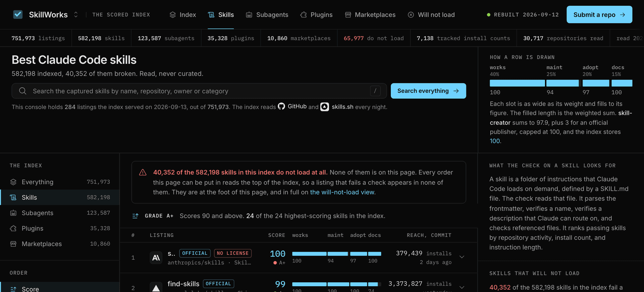Click the GitHub logo icon
The height and width of the screenshot is (292, 644).
click(281, 106)
